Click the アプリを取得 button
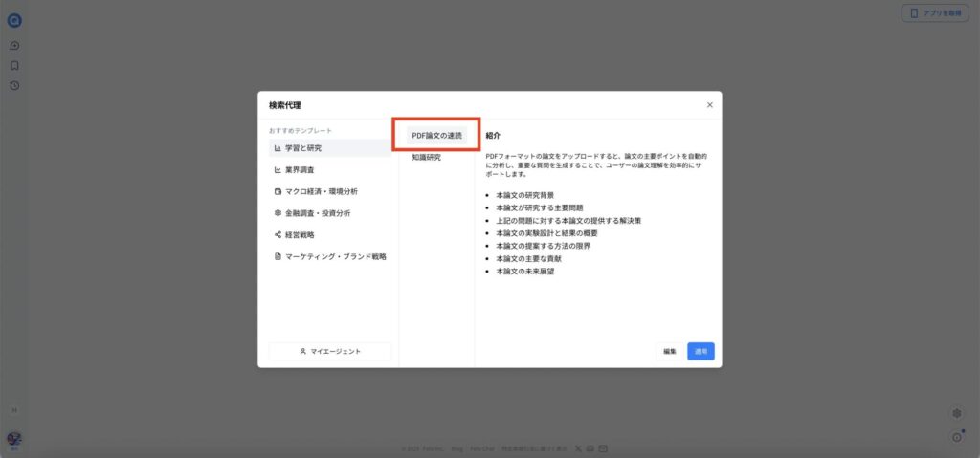 click(x=935, y=13)
